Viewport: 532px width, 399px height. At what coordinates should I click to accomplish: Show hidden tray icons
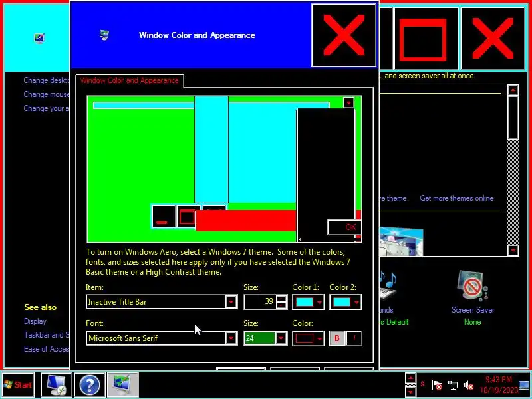point(423,385)
